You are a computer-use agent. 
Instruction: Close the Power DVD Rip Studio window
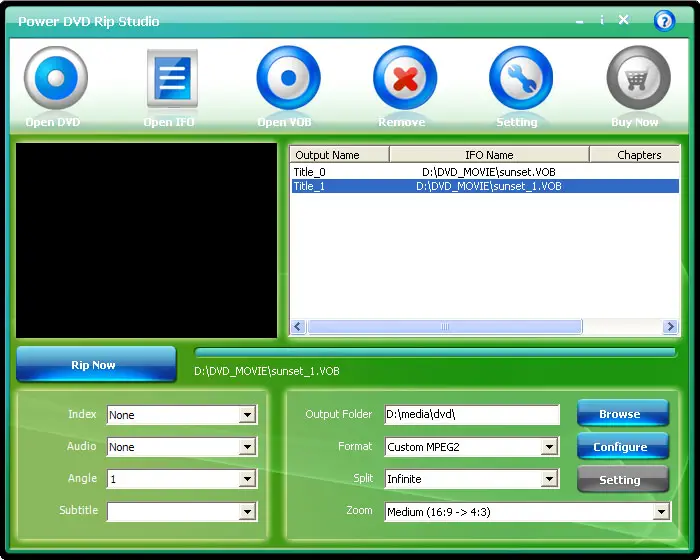point(624,20)
